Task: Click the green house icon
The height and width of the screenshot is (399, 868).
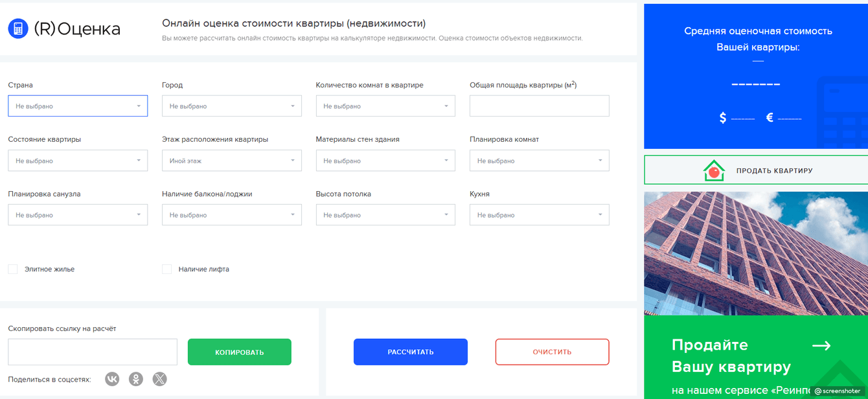Action: (714, 170)
